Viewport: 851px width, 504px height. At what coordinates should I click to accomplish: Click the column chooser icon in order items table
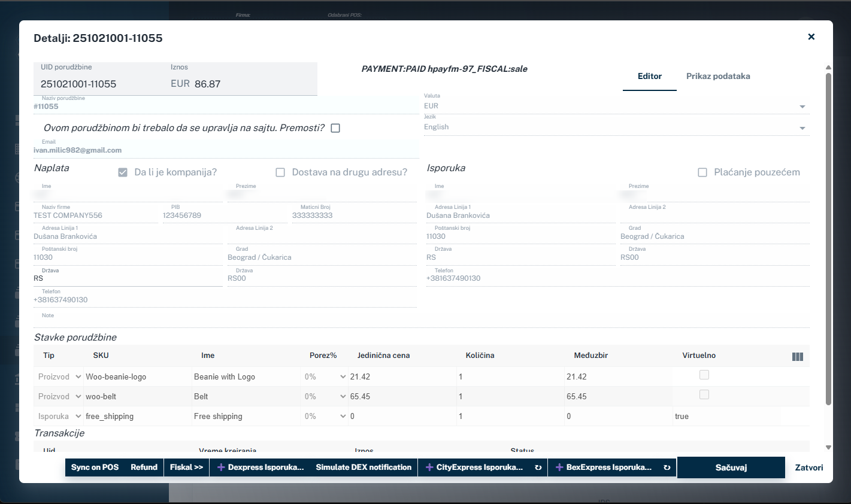tap(797, 357)
